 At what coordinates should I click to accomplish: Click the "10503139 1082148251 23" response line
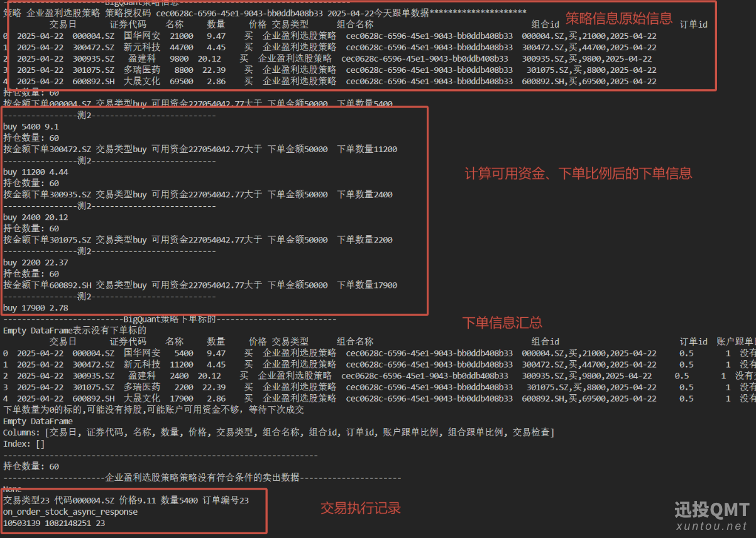tap(54, 523)
